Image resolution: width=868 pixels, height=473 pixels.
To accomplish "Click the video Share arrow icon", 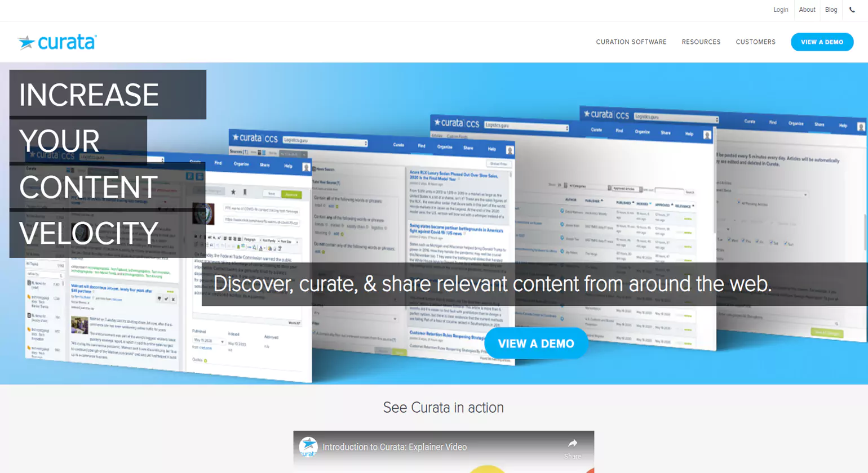I will tap(572, 444).
